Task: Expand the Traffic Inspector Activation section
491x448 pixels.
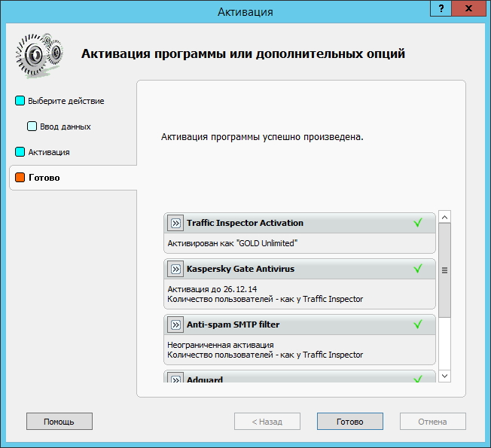Action: tap(175, 223)
